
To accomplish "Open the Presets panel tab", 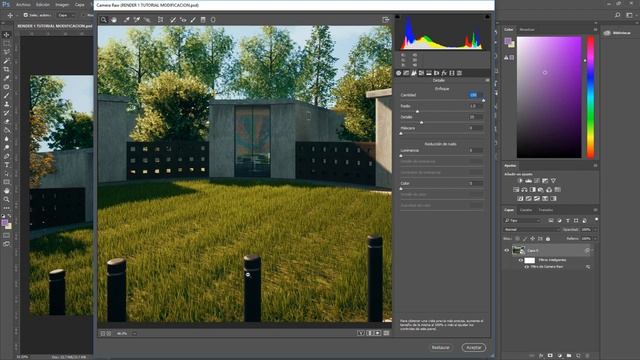I will pyautogui.click(x=459, y=73).
